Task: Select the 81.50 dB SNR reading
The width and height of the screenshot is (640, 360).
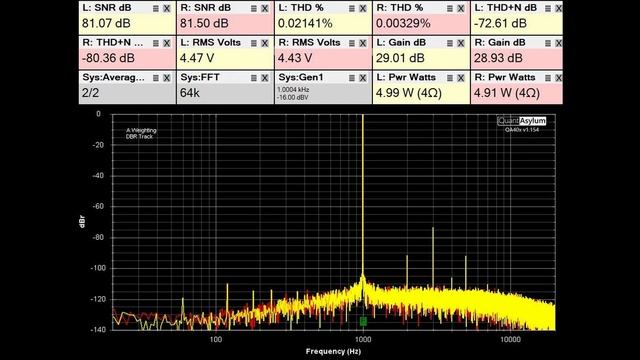Action: pyautogui.click(x=204, y=23)
